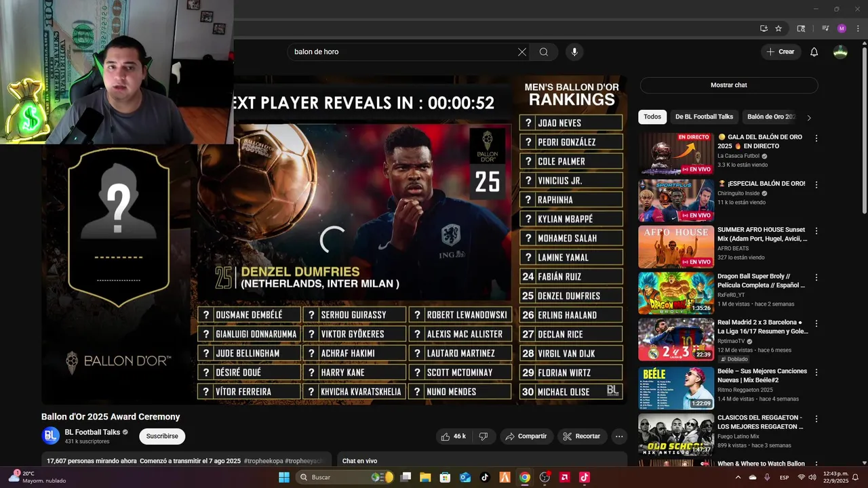Open Chrome three-dot menu
The image size is (868, 488).
pyautogui.click(x=856, y=28)
